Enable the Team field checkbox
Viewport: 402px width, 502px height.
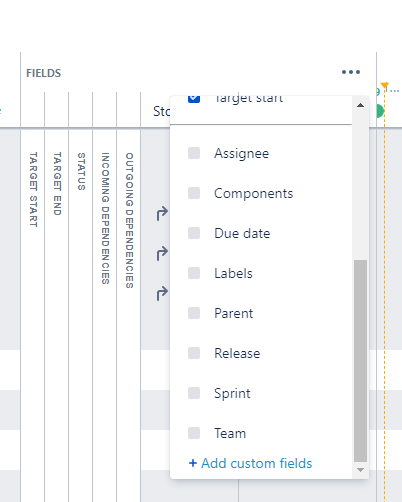(x=194, y=433)
